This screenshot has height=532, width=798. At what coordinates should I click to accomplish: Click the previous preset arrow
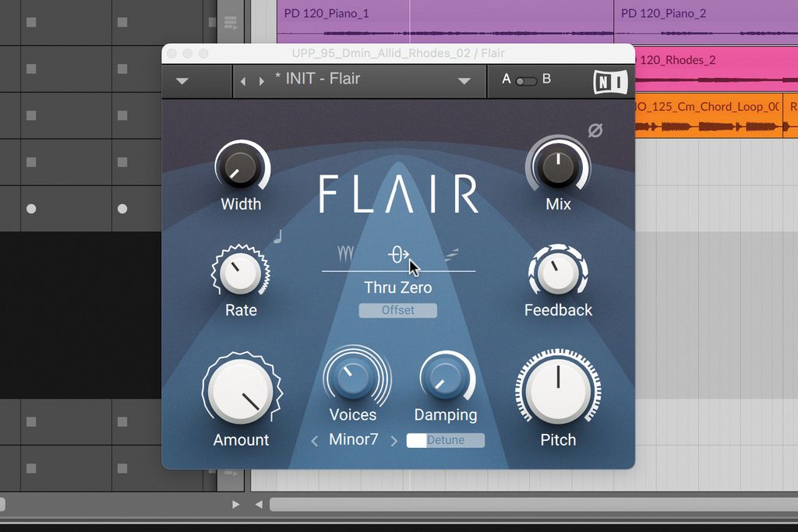pos(242,80)
